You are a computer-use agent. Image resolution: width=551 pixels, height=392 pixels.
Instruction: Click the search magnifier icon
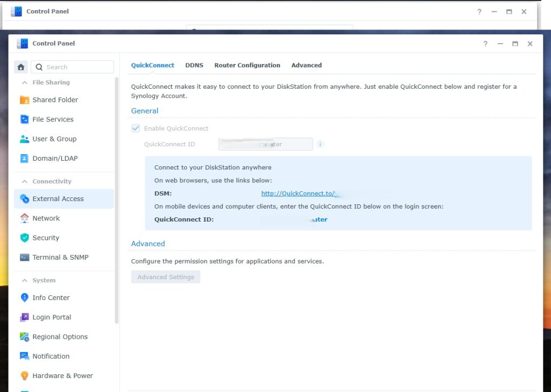click(39, 67)
